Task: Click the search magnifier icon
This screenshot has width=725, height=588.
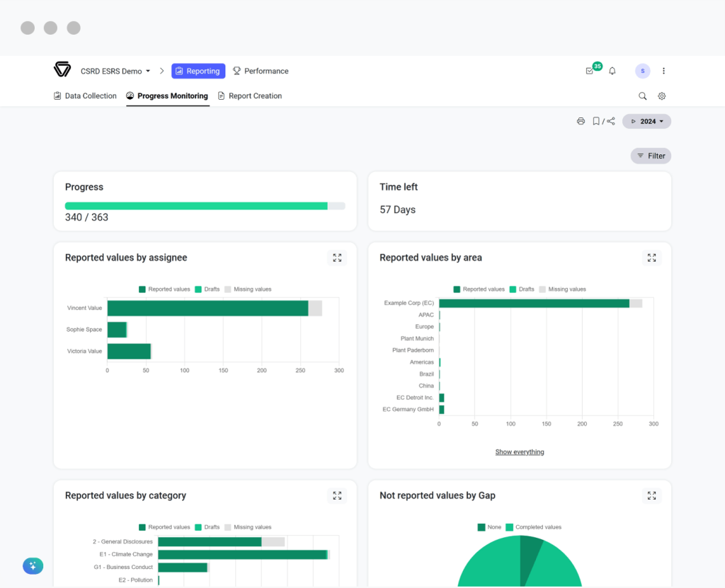Action: pyautogui.click(x=643, y=96)
